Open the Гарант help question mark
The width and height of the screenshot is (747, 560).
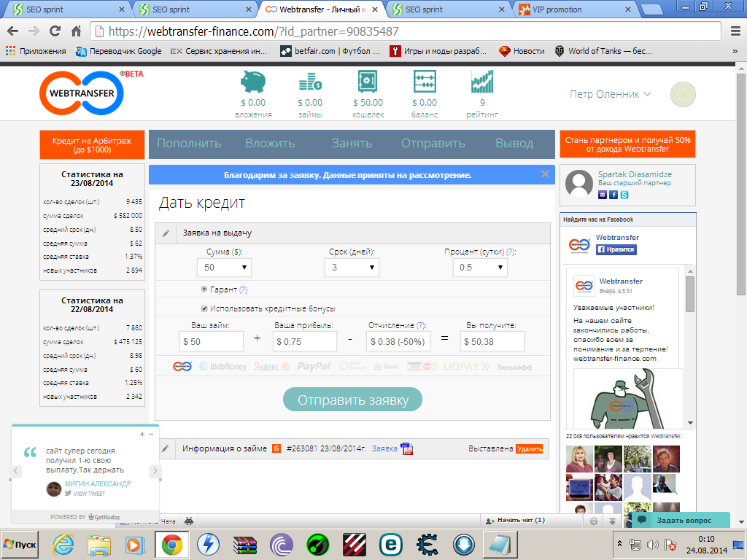click(243, 289)
